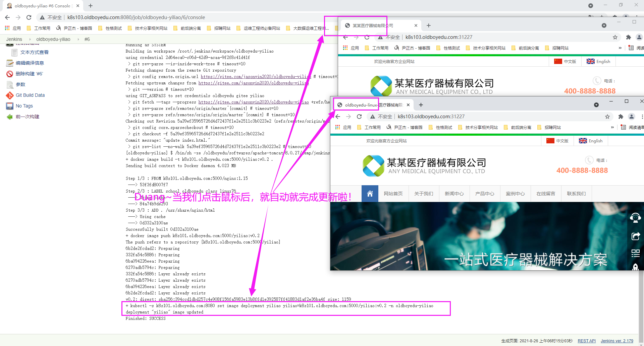The width and height of the screenshot is (644, 346).
Task: Click the customer service headset icon
Action: (635, 218)
